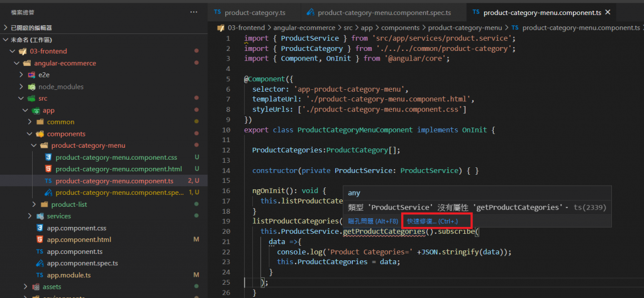Viewport: 644px width, 298px height.
Task: Expand the e2e folder
Action: [x=21, y=75]
